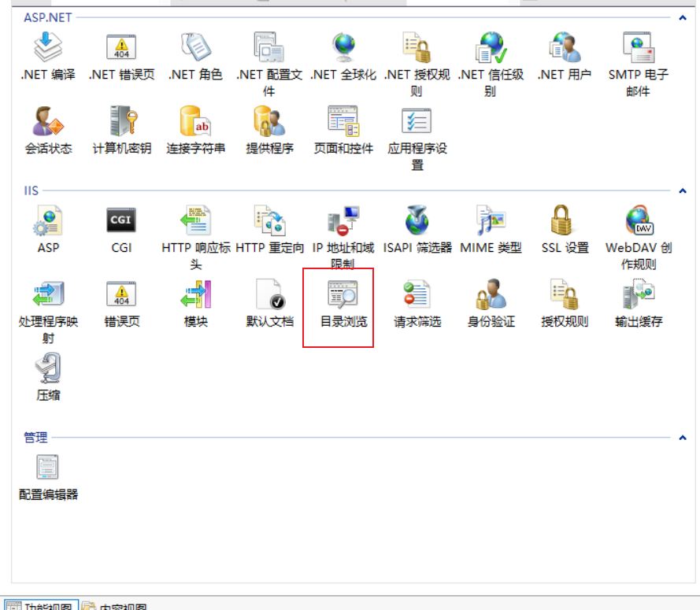Select the 压缩 compression icon

[x=48, y=368]
